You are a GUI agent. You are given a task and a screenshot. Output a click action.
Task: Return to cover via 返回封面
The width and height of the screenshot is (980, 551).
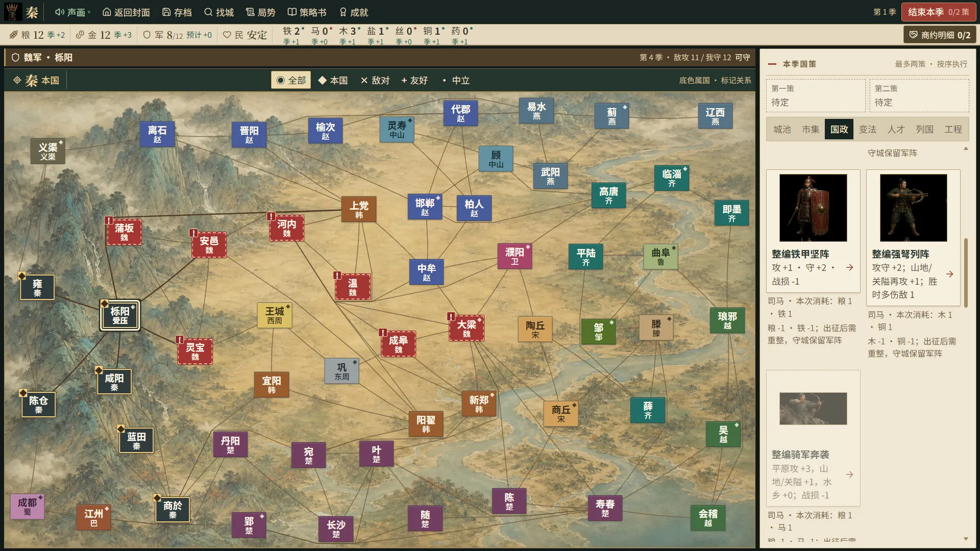click(126, 12)
